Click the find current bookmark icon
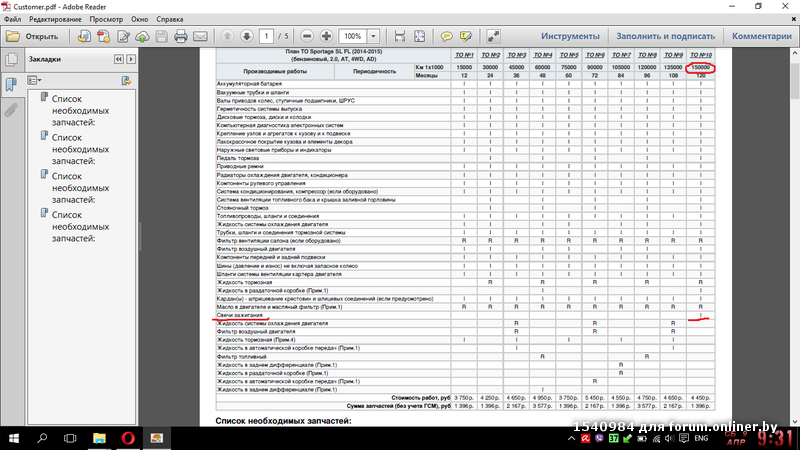Image resolution: width=800 pixels, height=450 pixels. click(126, 80)
